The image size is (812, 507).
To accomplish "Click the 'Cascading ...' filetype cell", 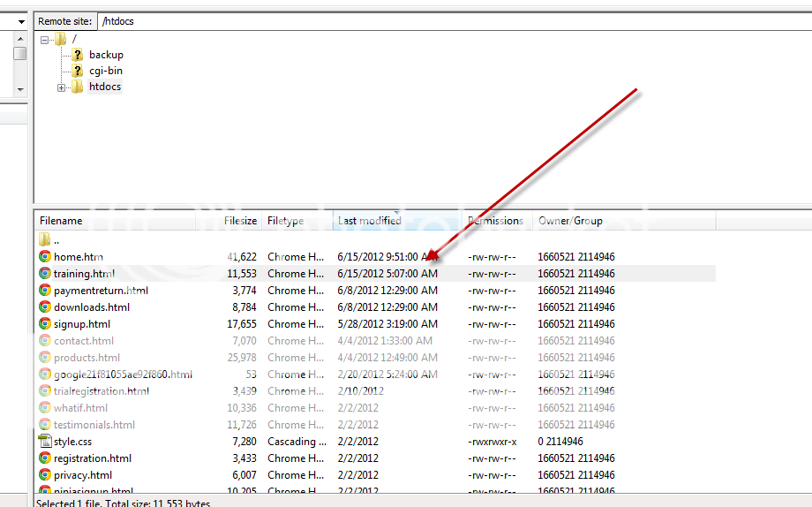I will 297,441.
